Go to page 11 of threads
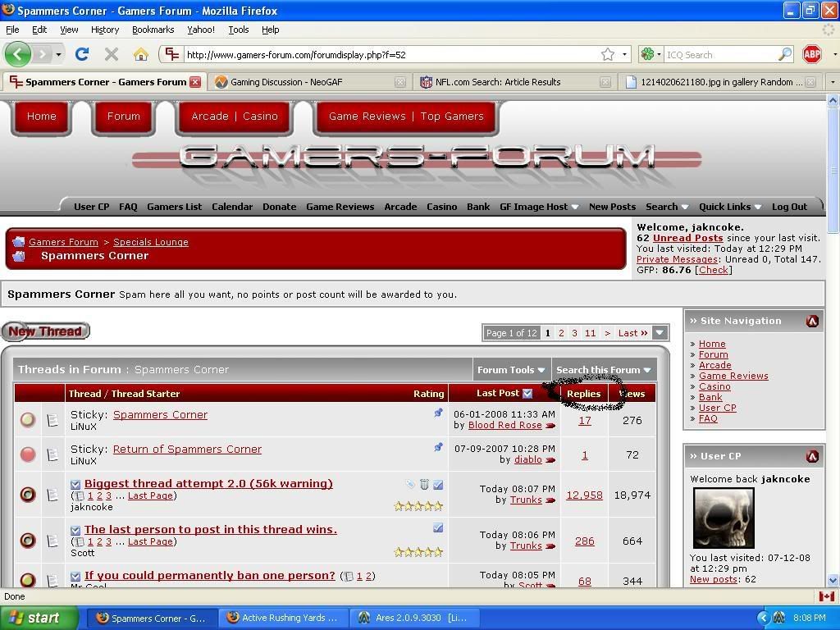 click(x=591, y=333)
